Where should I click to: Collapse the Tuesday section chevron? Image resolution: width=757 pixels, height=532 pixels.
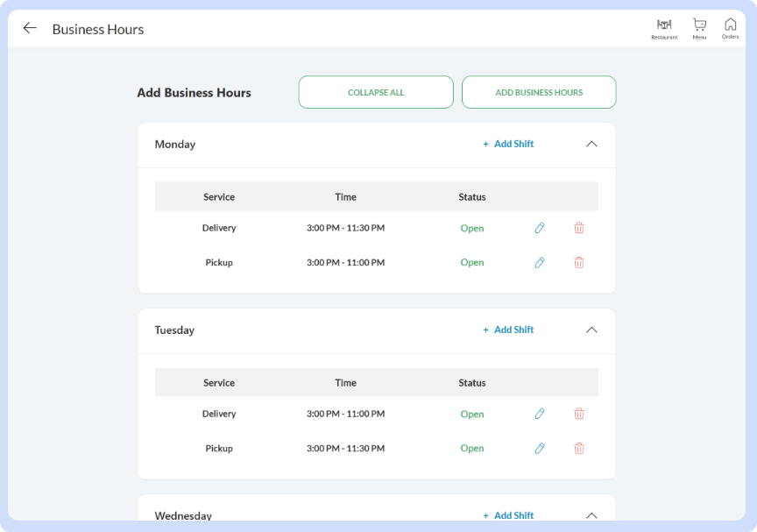point(591,330)
